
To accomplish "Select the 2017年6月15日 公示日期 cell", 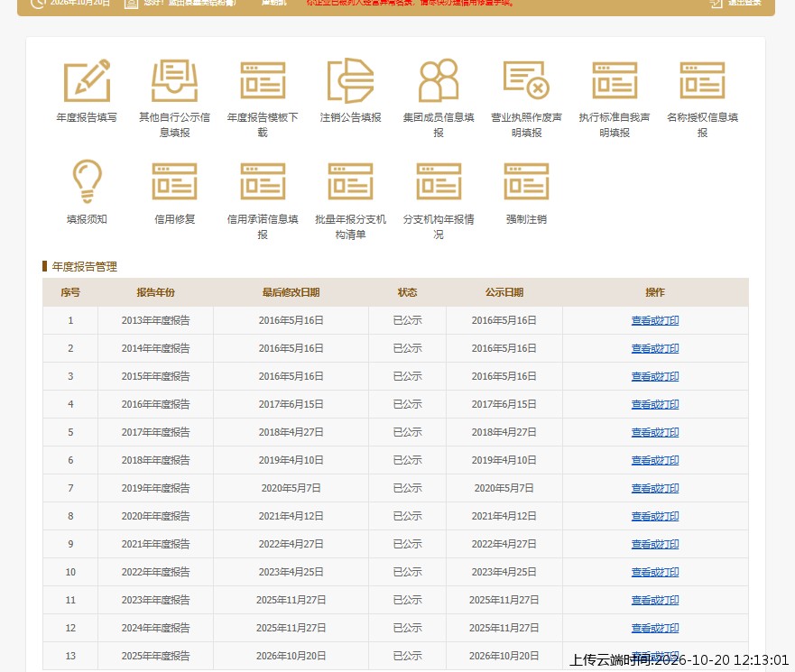I will point(504,404).
